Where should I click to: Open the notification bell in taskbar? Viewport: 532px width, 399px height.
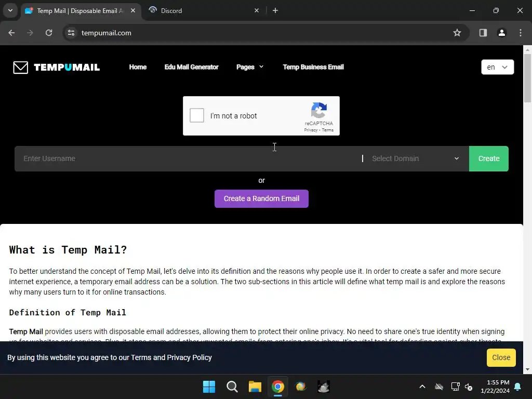(x=518, y=387)
